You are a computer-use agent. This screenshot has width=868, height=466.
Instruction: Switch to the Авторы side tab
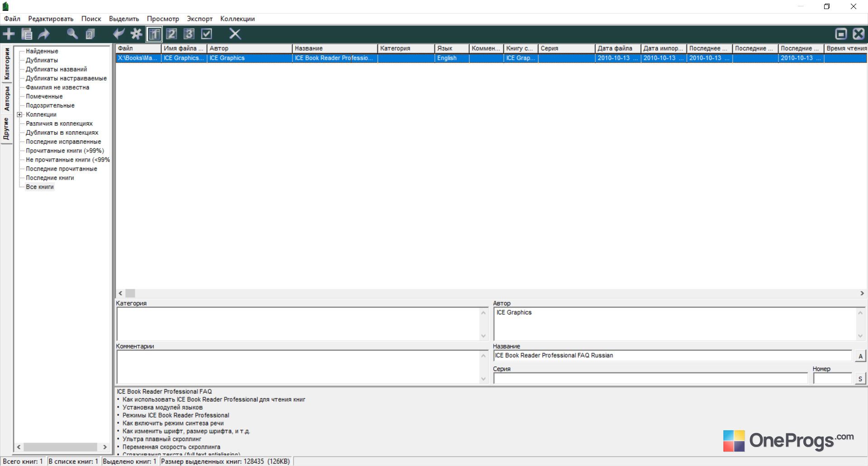point(7,99)
